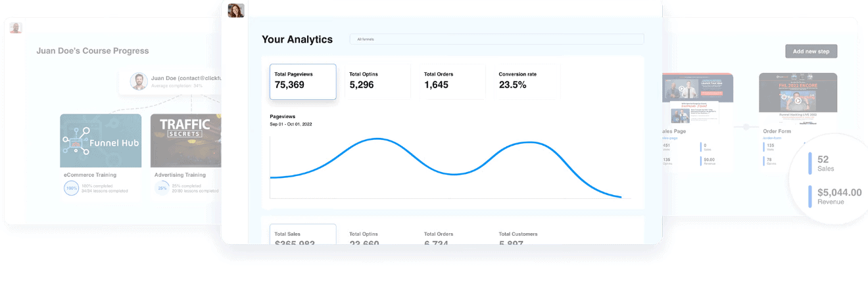Open the All funnels filter dropdown
This screenshot has width=868, height=304.
point(496,39)
